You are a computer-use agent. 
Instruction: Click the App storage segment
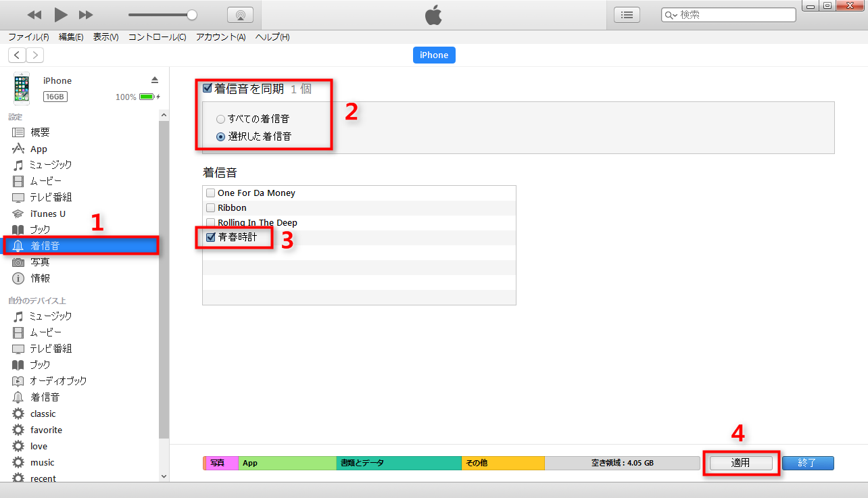[x=287, y=463]
